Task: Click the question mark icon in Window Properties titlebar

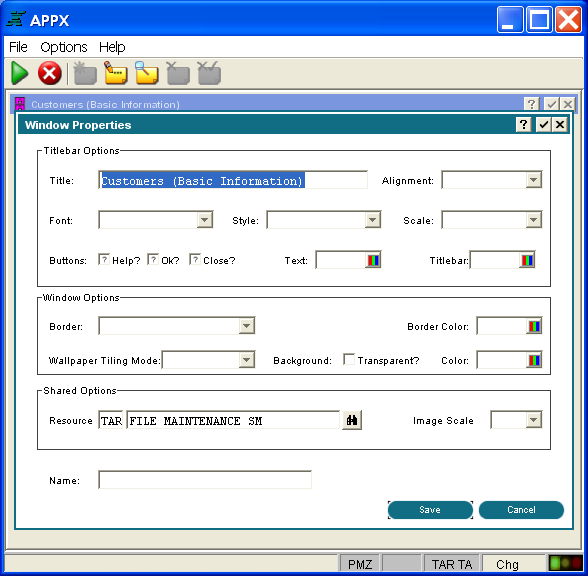Action: 524,124
